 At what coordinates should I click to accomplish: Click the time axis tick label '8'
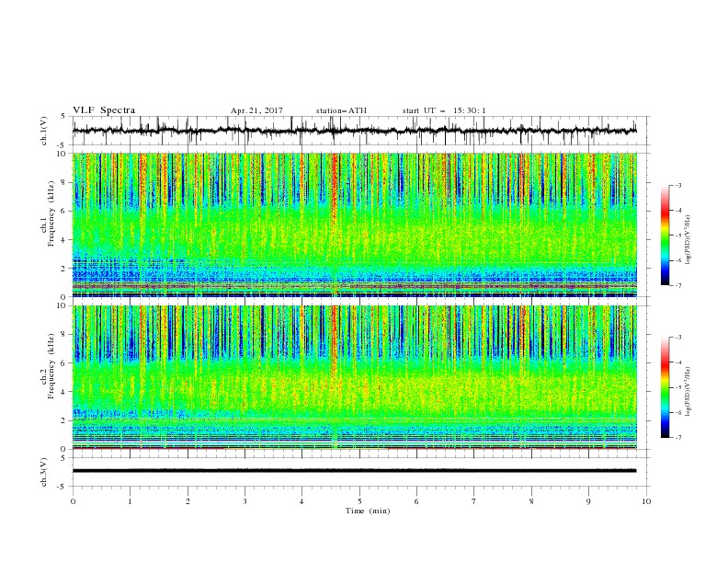tap(531, 501)
